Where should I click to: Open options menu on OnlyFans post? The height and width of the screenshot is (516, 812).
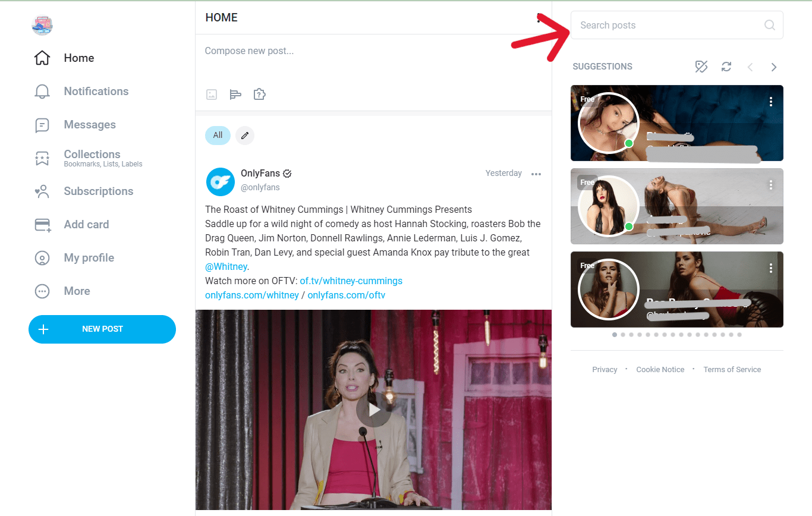[x=536, y=174]
